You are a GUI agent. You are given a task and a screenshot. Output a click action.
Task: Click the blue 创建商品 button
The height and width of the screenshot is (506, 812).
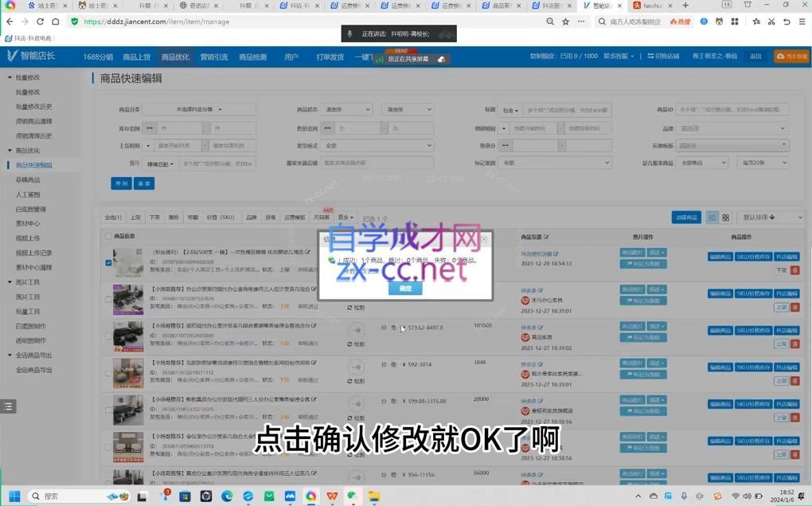pos(688,217)
